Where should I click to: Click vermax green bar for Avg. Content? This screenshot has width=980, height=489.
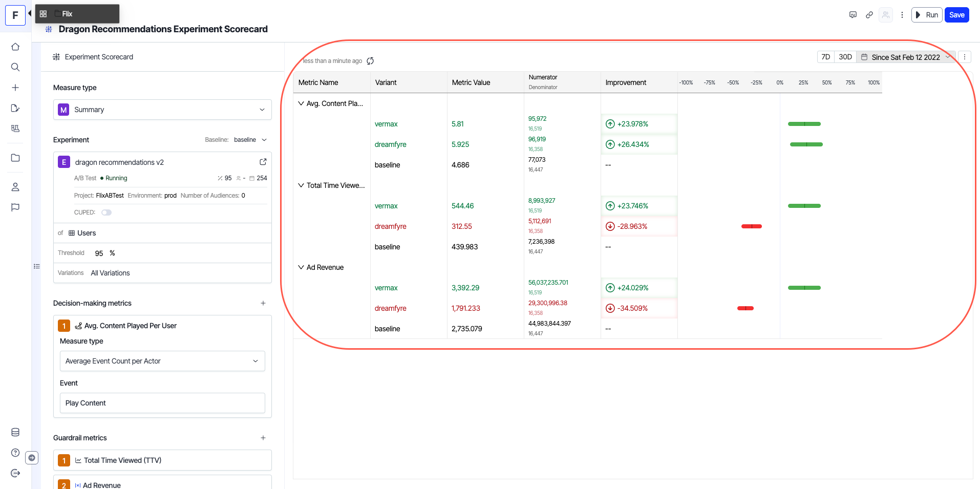(804, 124)
